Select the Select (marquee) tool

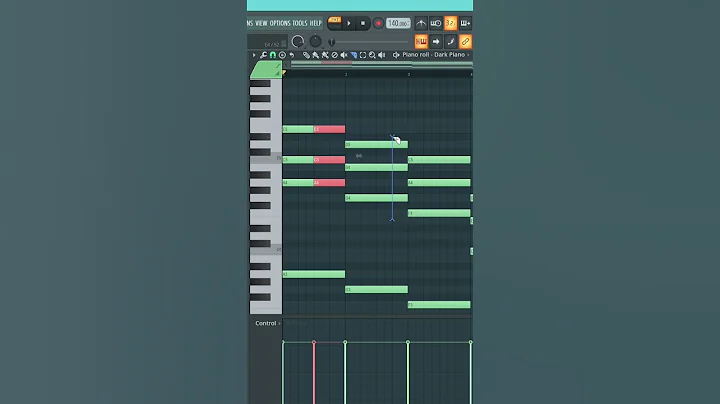tap(363, 55)
